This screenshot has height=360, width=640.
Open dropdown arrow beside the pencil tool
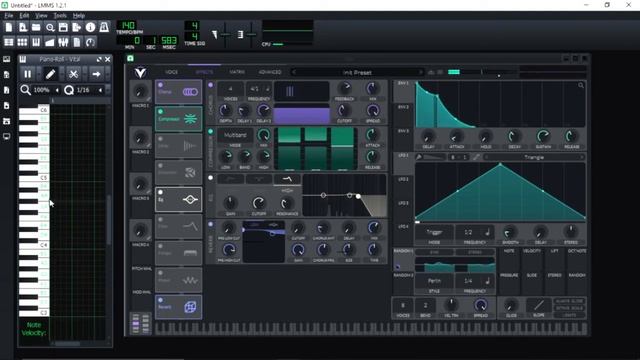62,74
